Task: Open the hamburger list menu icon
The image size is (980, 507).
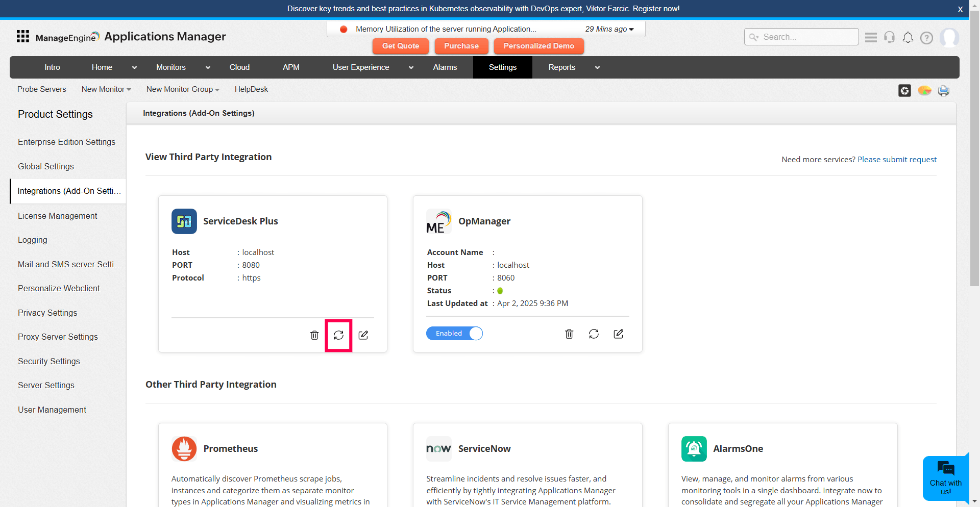Action: coord(871,37)
